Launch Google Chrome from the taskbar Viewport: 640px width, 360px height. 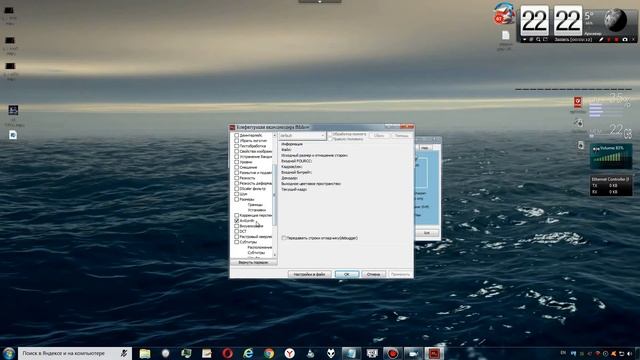[269, 353]
